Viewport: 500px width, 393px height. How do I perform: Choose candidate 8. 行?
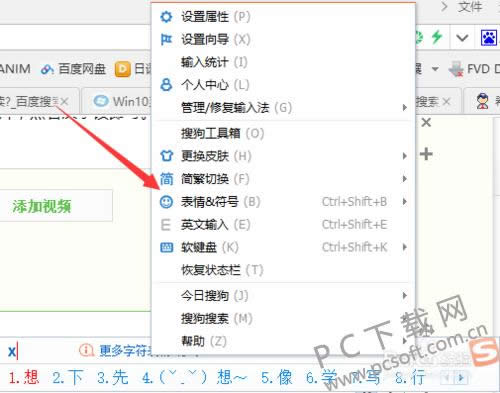coord(410,377)
